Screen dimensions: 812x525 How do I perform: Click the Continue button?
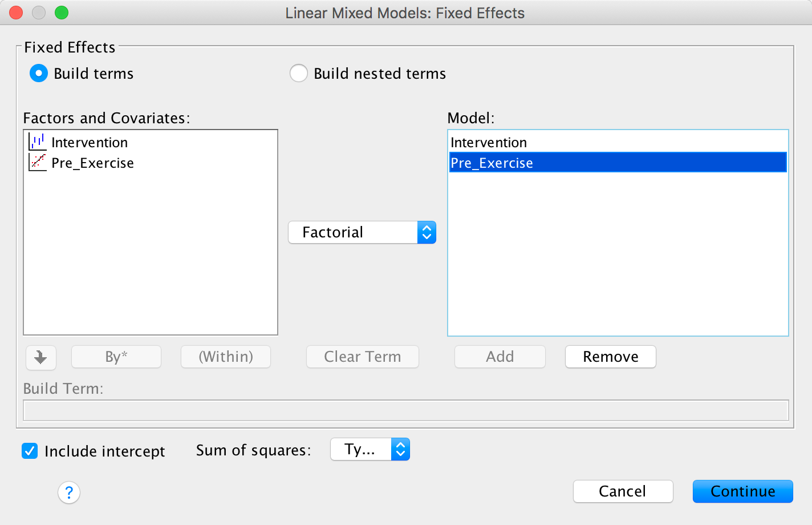[x=742, y=491]
